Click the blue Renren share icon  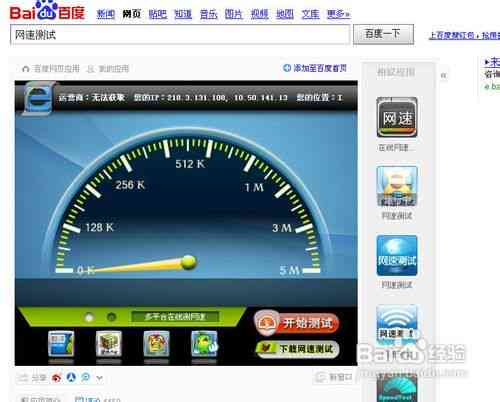pyautogui.click(x=71, y=377)
